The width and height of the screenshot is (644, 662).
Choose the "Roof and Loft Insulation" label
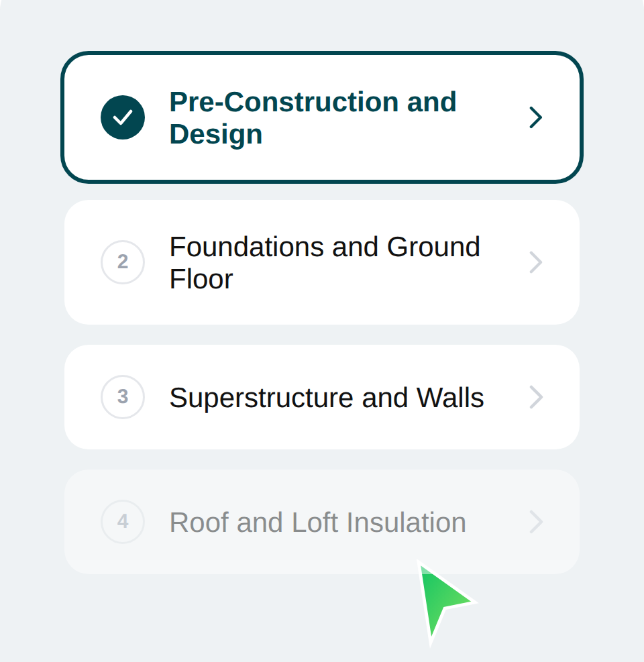317,522
